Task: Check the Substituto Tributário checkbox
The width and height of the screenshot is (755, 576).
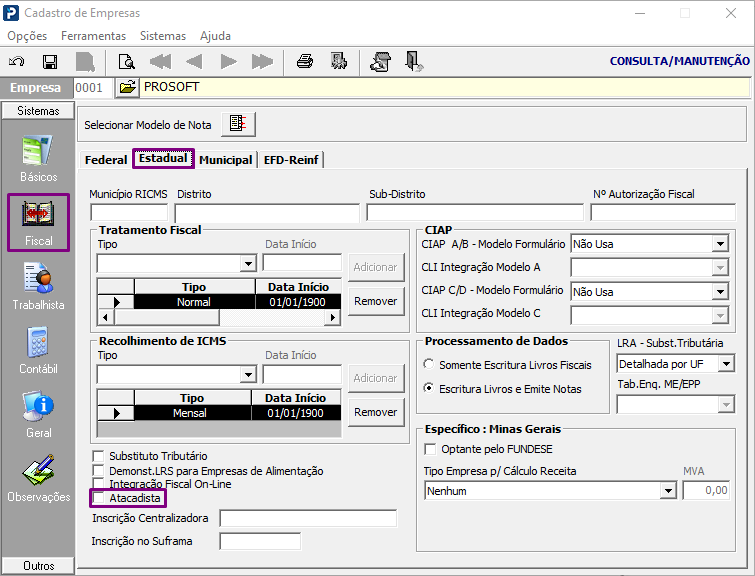Action: pyautogui.click(x=98, y=456)
